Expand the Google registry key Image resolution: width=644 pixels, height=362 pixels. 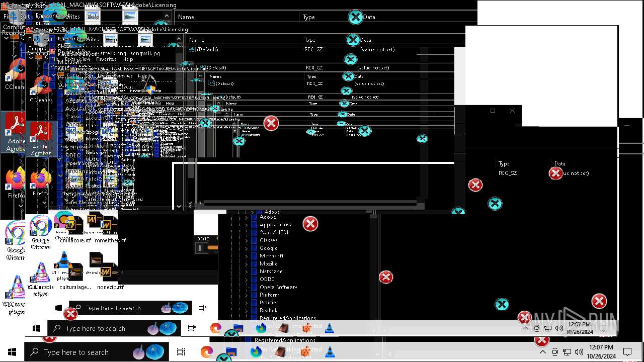(246, 248)
